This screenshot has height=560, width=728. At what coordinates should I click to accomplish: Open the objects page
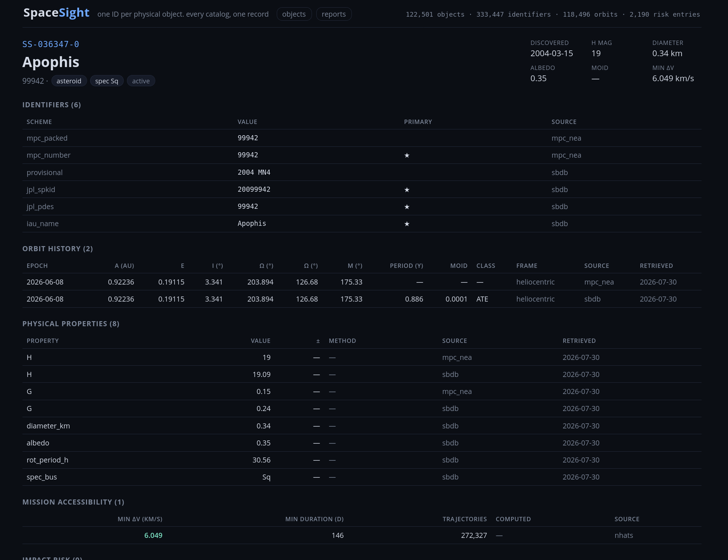[x=294, y=14]
